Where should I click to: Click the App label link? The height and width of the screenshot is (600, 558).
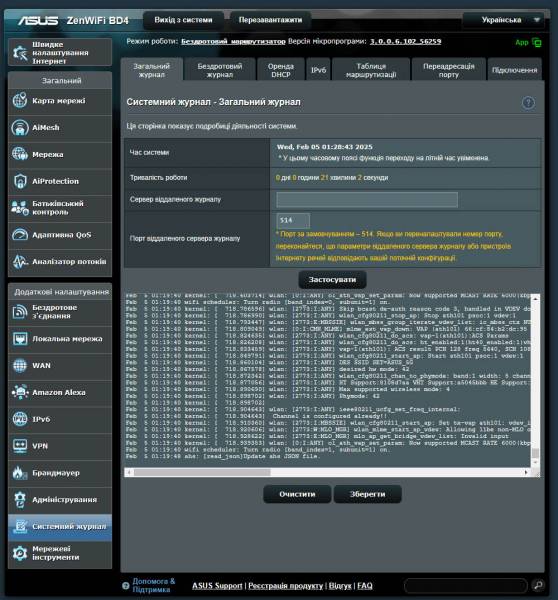522,42
